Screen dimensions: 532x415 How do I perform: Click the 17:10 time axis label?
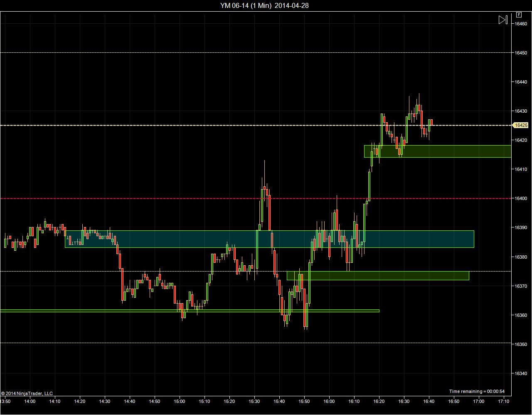(504, 401)
